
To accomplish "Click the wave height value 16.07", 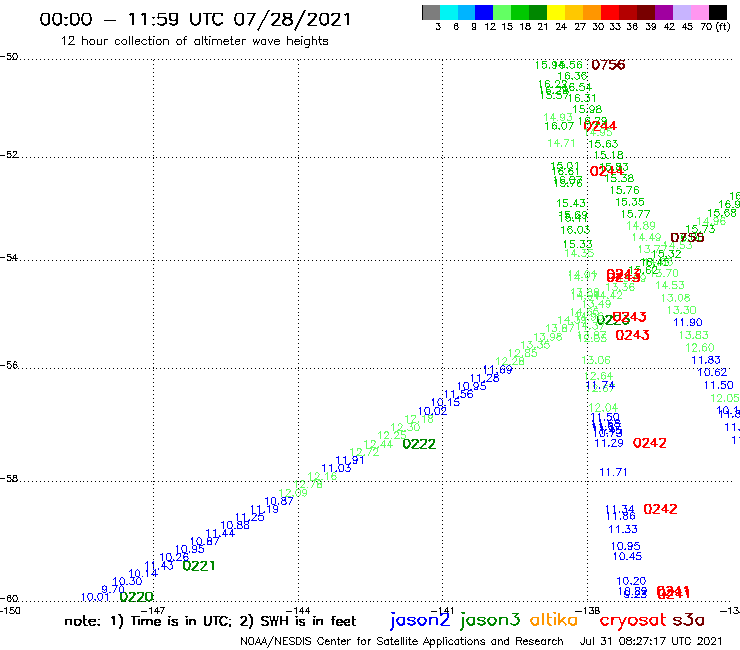I will pyautogui.click(x=559, y=126).
